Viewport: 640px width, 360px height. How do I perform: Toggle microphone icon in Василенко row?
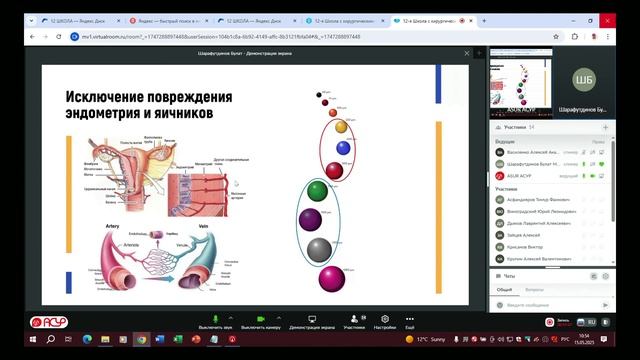pos(584,152)
